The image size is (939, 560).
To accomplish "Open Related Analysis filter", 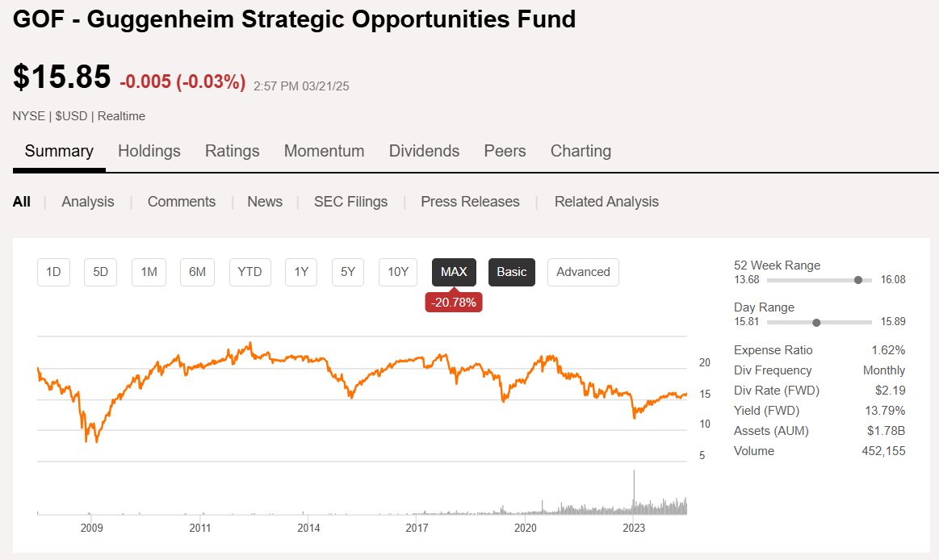I will tap(606, 202).
